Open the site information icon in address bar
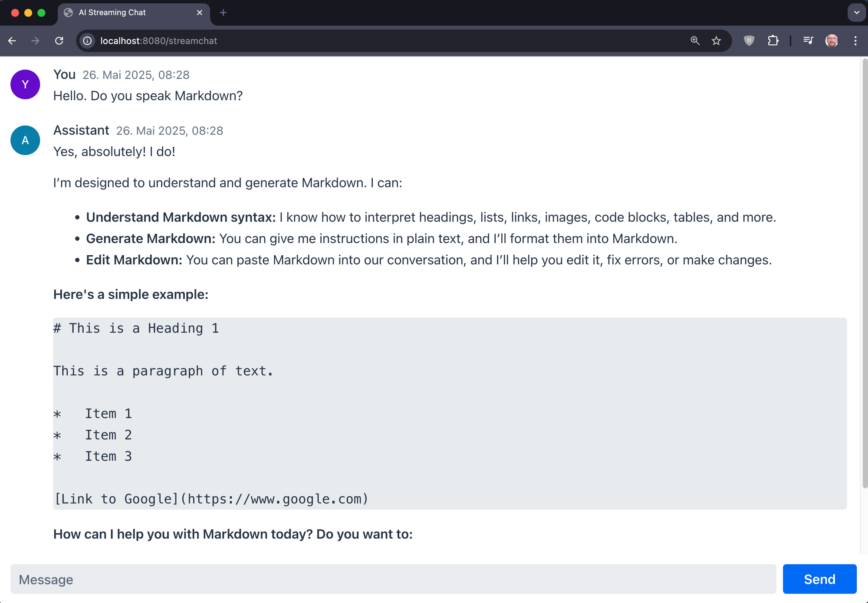The width and height of the screenshot is (868, 603). (87, 41)
